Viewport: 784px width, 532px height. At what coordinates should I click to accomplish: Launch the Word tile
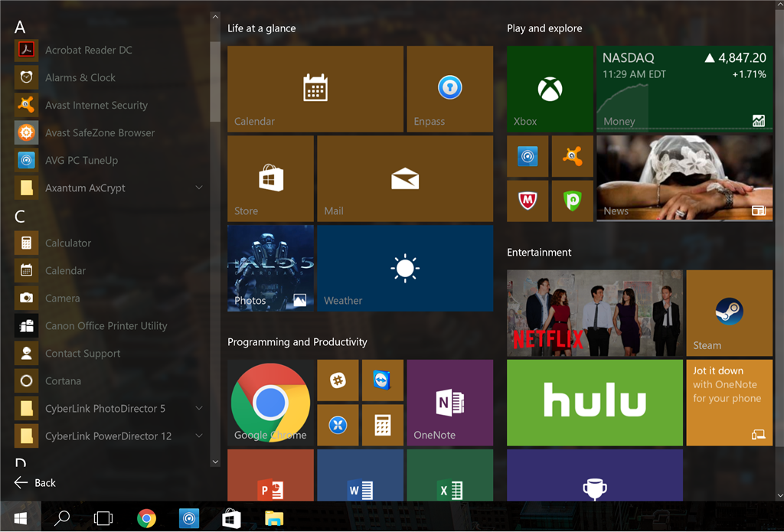(360, 475)
